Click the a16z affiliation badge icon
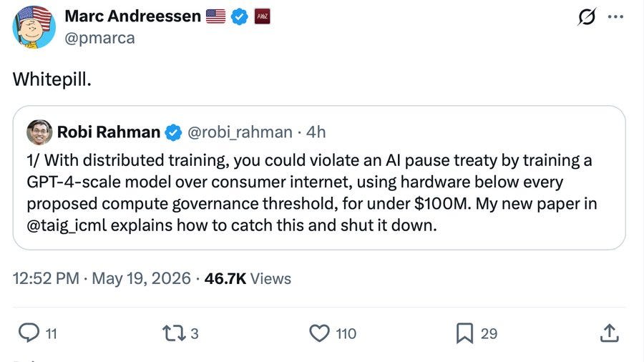 point(262,16)
